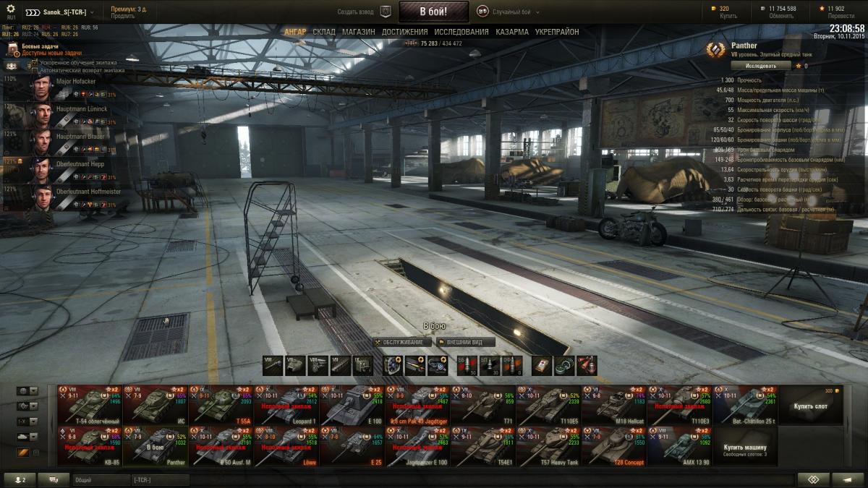
Task: Open the contacts list button showing 2
Action: [x=20, y=480]
